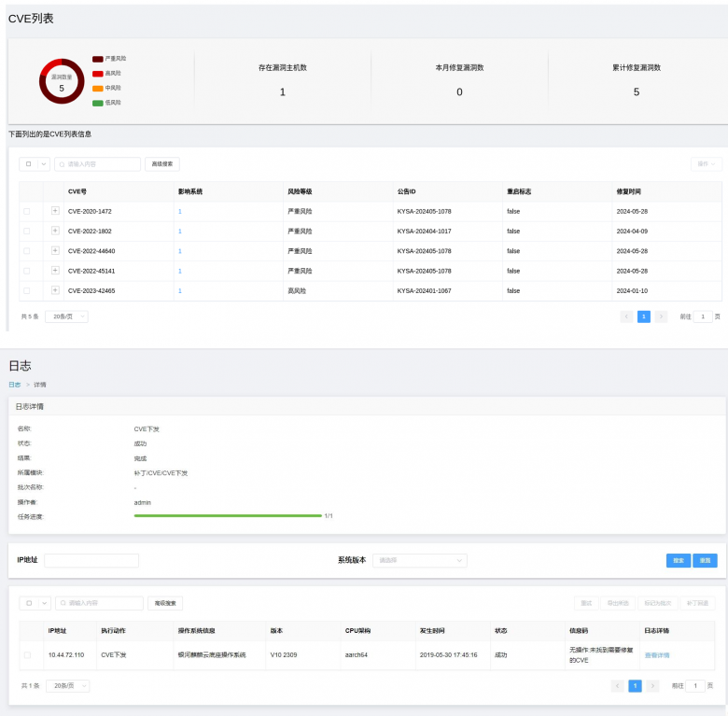Select checkbox for CVE-2022-45141 row
728x716 pixels.
(x=26, y=271)
